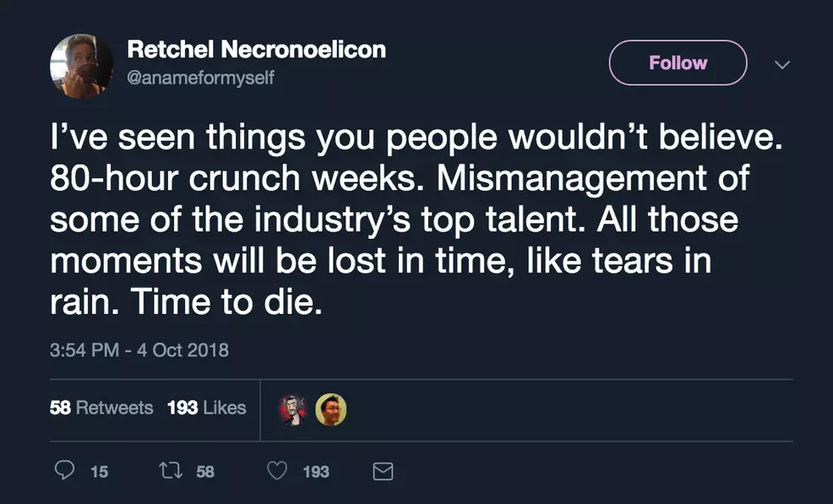Expand the chevron menu next to Follow
Viewport: 833px width, 504px height.
782,64
